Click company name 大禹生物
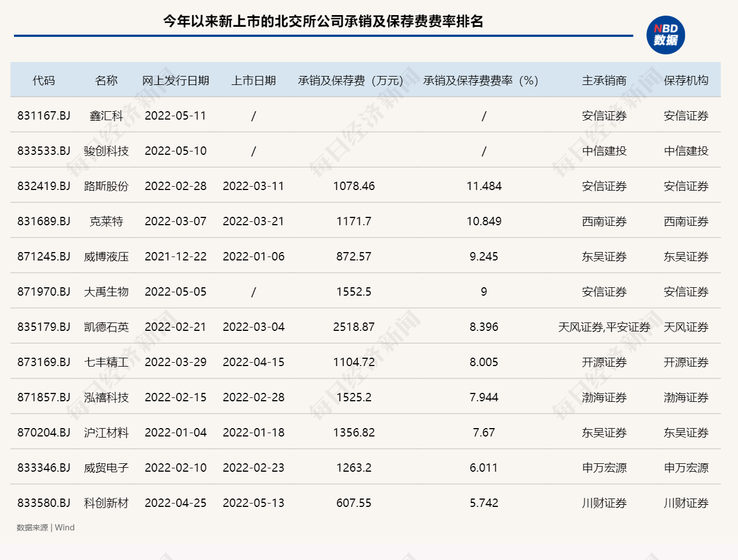 point(106,292)
